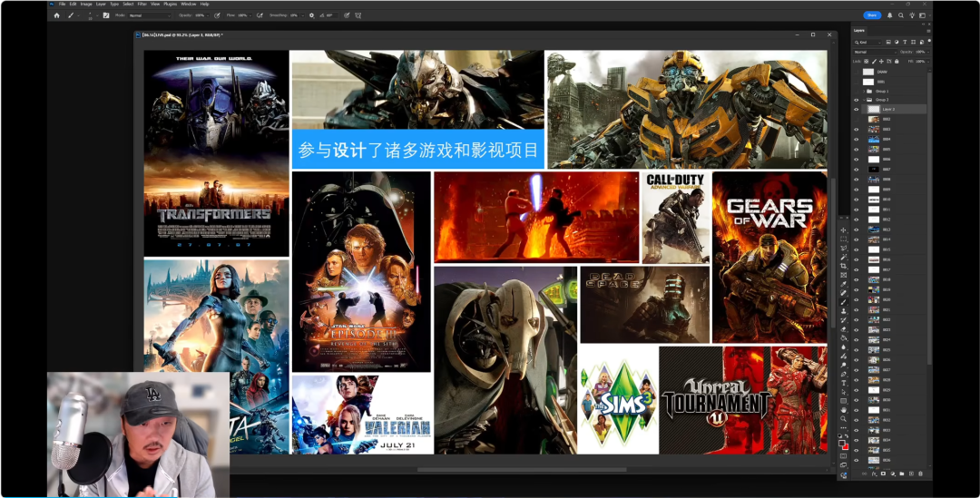This screenshot has height=498, width=980.
Task: Select the Clone Stamp tool
Action: point(843,310)
